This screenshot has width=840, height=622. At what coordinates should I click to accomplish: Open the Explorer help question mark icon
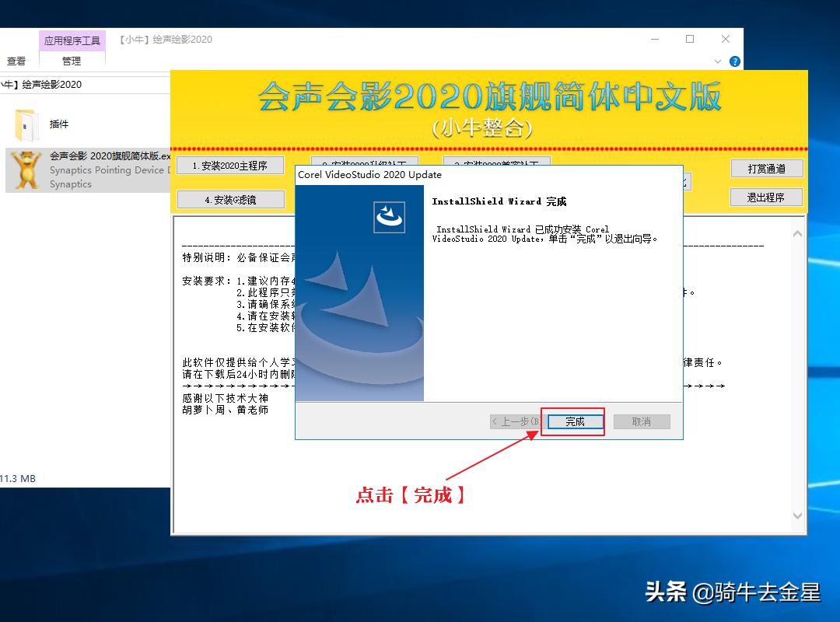735,61
